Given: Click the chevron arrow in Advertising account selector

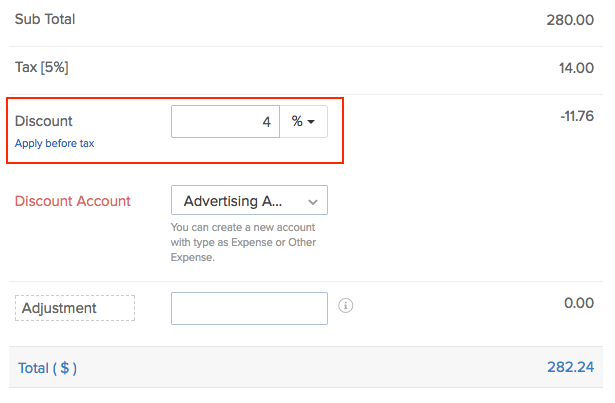Looking at the screenshot, I should click(313, 202).
